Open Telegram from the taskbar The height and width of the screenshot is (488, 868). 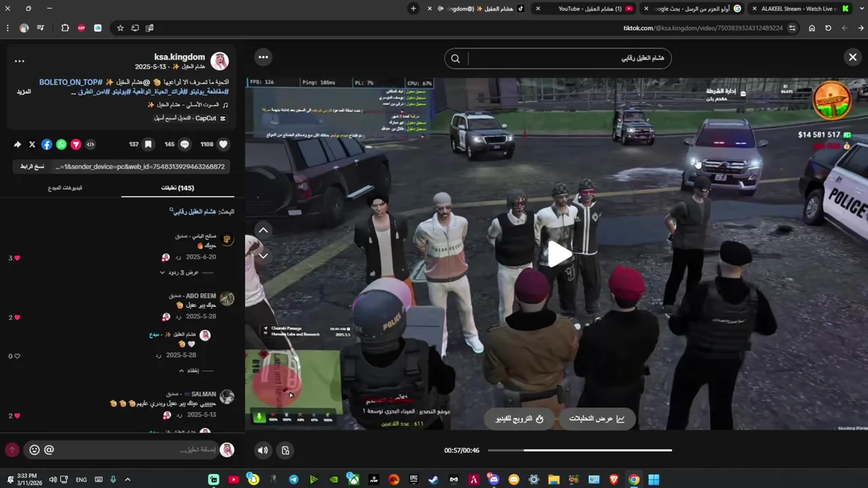point(294,479)
